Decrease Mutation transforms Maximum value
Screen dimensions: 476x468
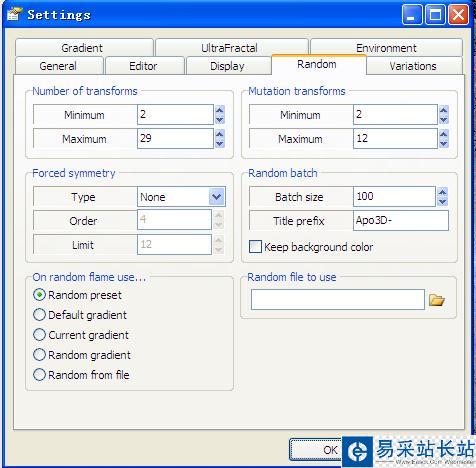pyautogui.click(x=444, y=143)
